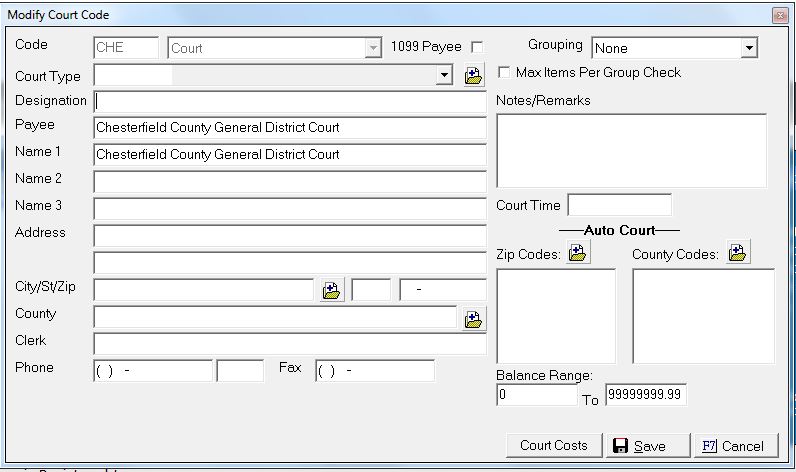Click the Zip Codes lookup icon
The height and width of the screenshot is (472, 796).
pyautogui.click(x=578, y=253)
